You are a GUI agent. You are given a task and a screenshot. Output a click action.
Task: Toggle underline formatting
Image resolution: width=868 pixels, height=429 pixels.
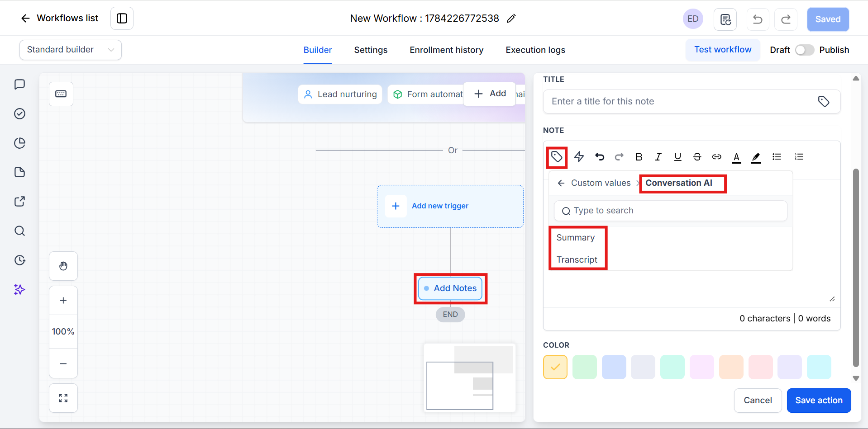point(677,157)
